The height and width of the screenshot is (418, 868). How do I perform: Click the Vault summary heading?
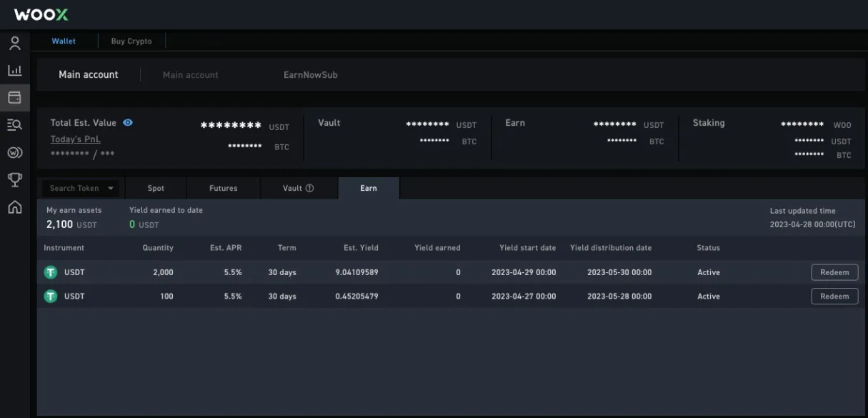pyautogui.click(x=329, y=123)
